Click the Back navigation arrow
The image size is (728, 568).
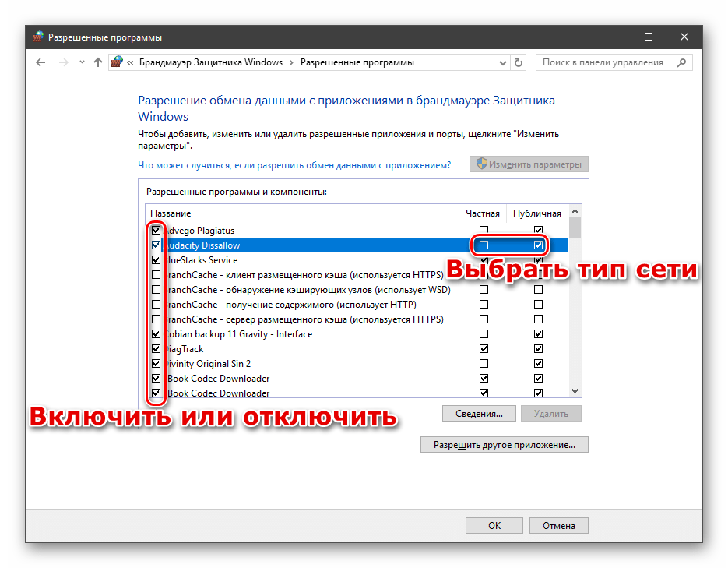click(x=40, y=62)
